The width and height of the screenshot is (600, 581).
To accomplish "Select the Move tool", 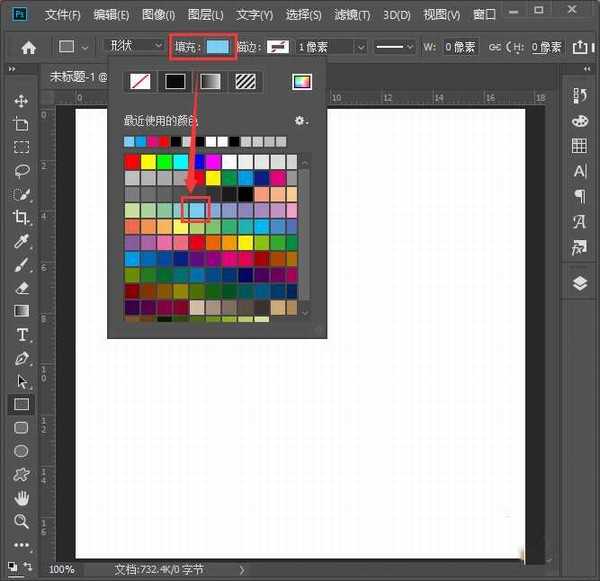I will coord(21,101).
